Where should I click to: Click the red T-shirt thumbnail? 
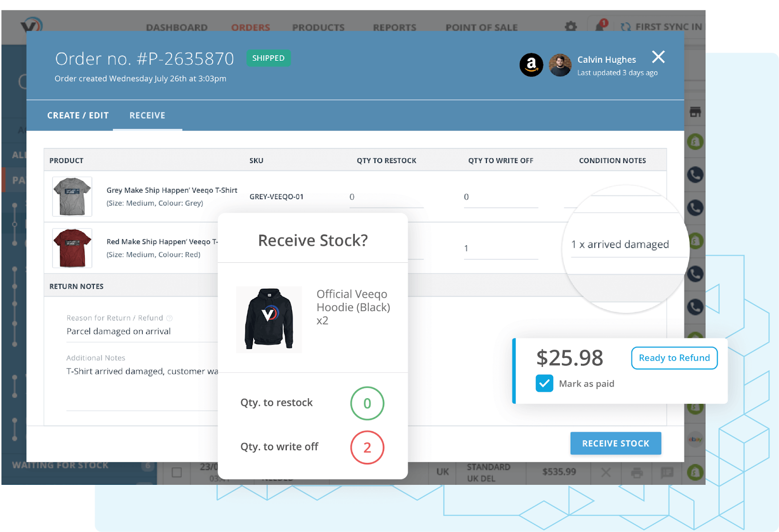(72, 248)
